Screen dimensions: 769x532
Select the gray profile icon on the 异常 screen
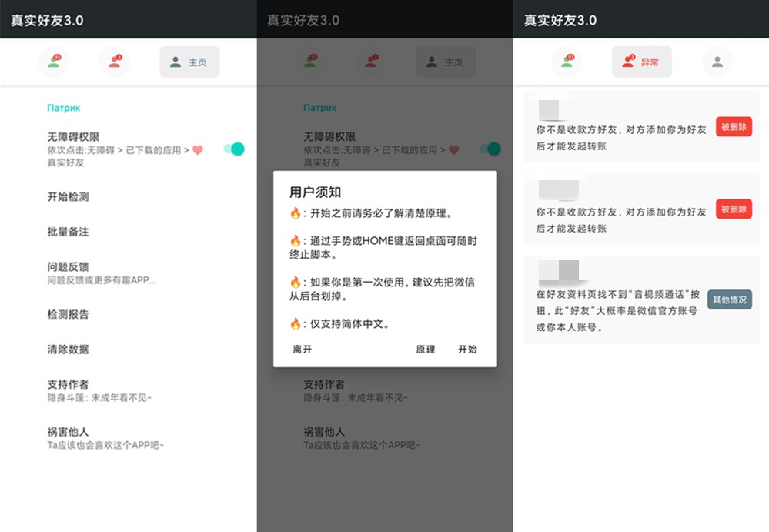tap(717, 62)
